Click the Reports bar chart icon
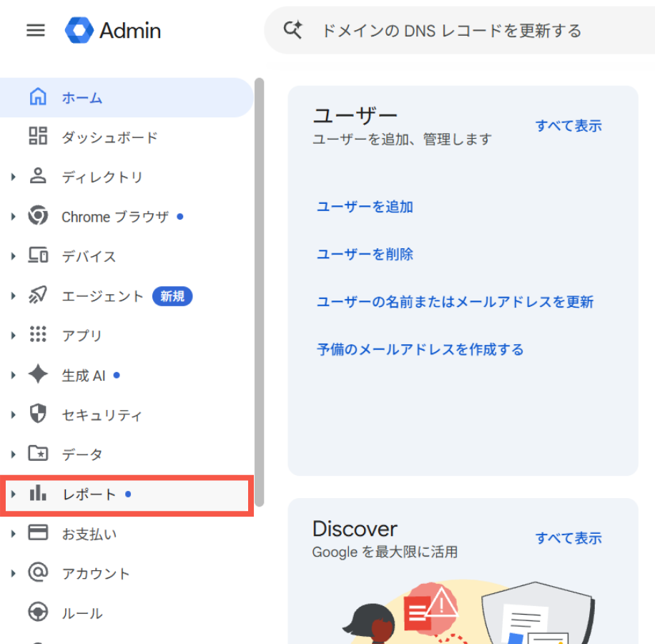 coord(38,493)
